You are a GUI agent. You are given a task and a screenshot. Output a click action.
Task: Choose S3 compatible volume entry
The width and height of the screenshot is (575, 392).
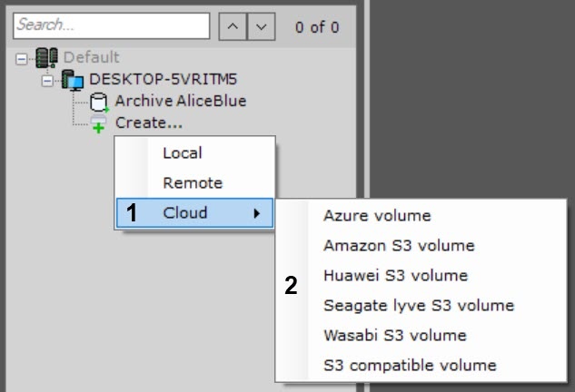pyautogui.click(x=410, y=365)
